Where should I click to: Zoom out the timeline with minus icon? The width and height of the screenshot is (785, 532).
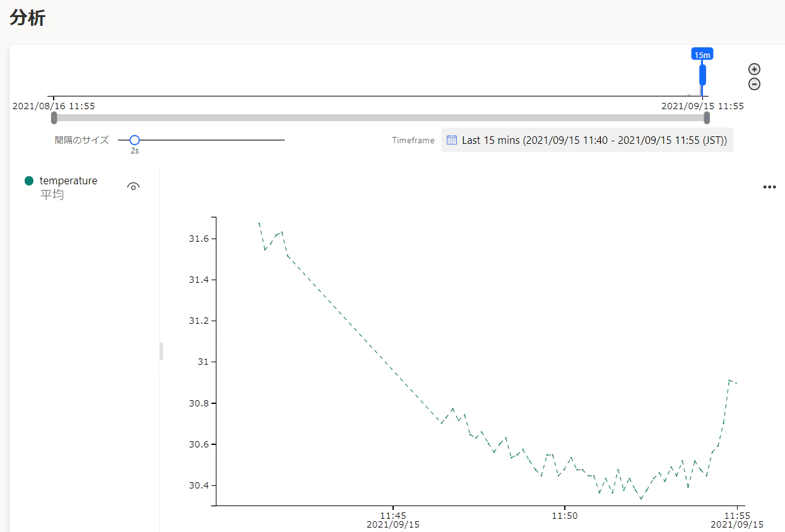pos(754,84)
